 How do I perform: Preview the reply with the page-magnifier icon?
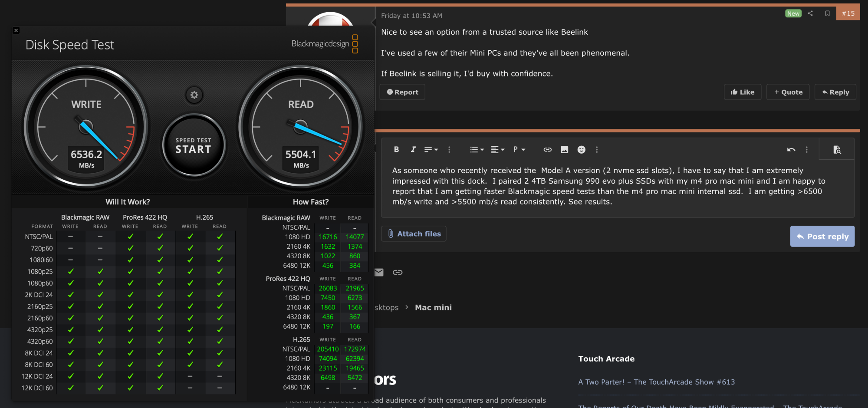tap(837, 149)
